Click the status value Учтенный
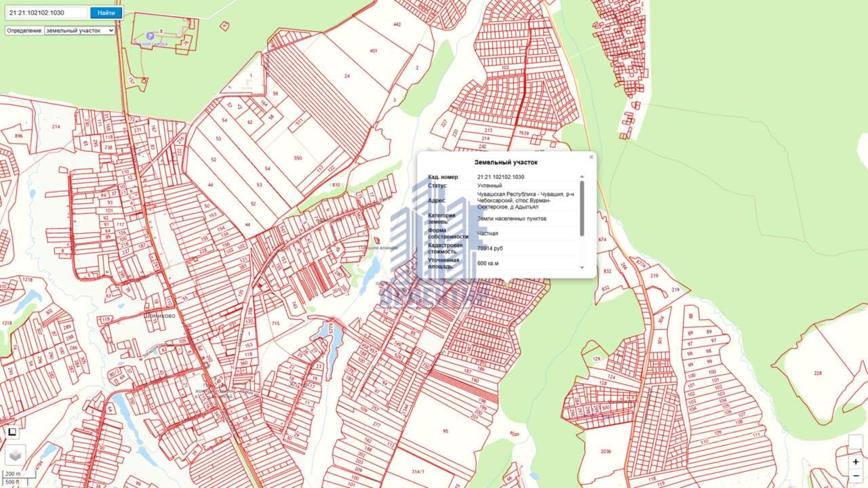 tap(490, 185)
